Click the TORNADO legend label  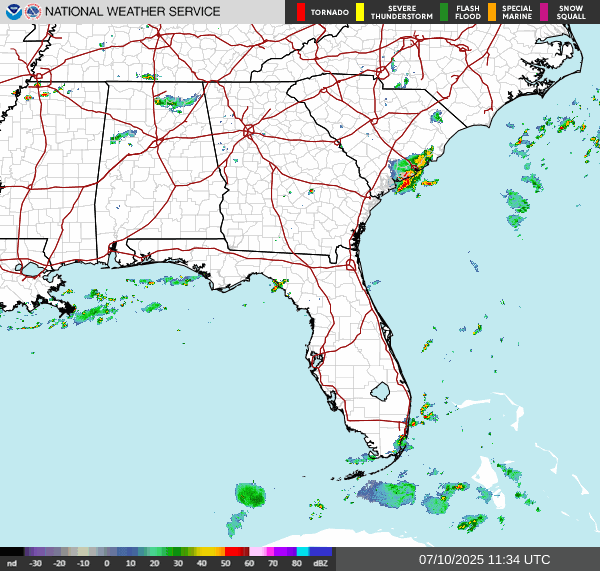click(329, 13)
